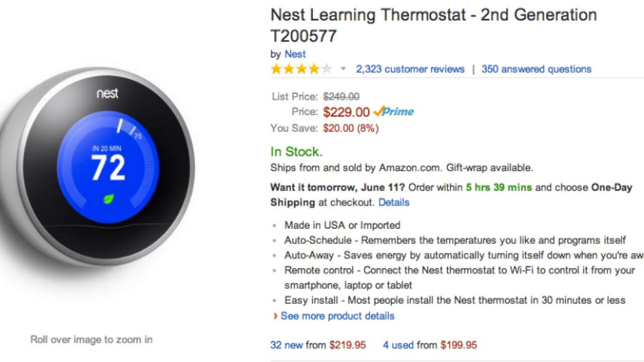
Task: Click the 72 temperature display on the thermostat
Action: tap(108, 168)
